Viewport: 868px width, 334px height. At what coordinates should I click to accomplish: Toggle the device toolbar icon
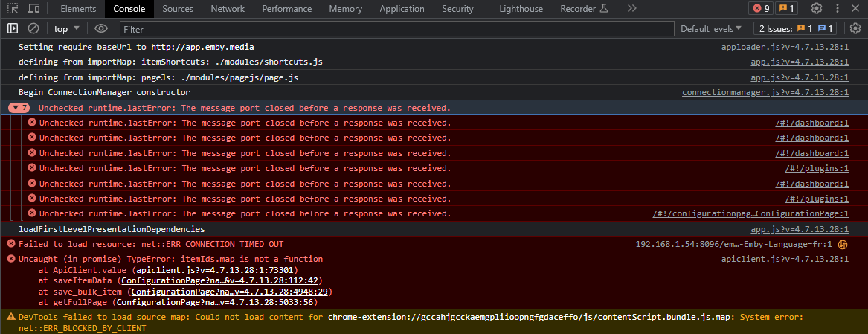point(34,9)
